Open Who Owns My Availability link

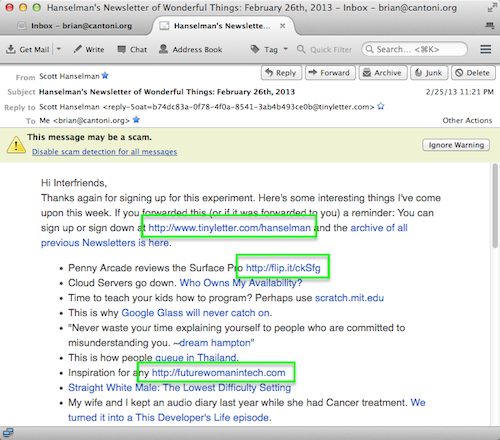click(x=241, y=283)
